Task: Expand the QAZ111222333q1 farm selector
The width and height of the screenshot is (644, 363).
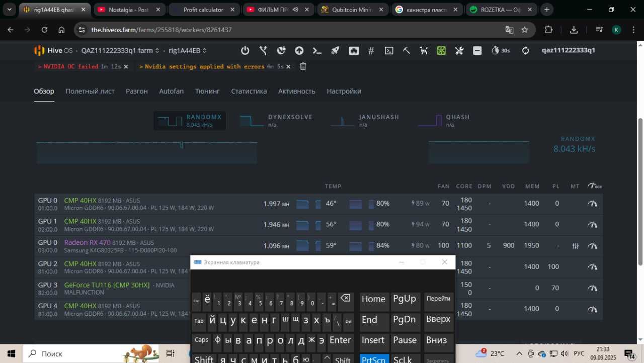Action: tap(120, 50)
